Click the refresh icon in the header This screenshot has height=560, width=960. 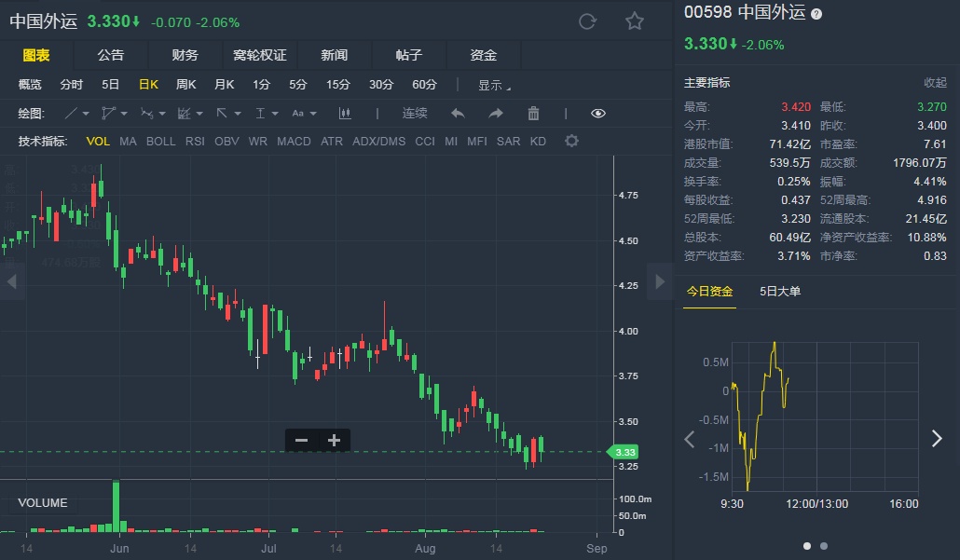click(587, 22)
